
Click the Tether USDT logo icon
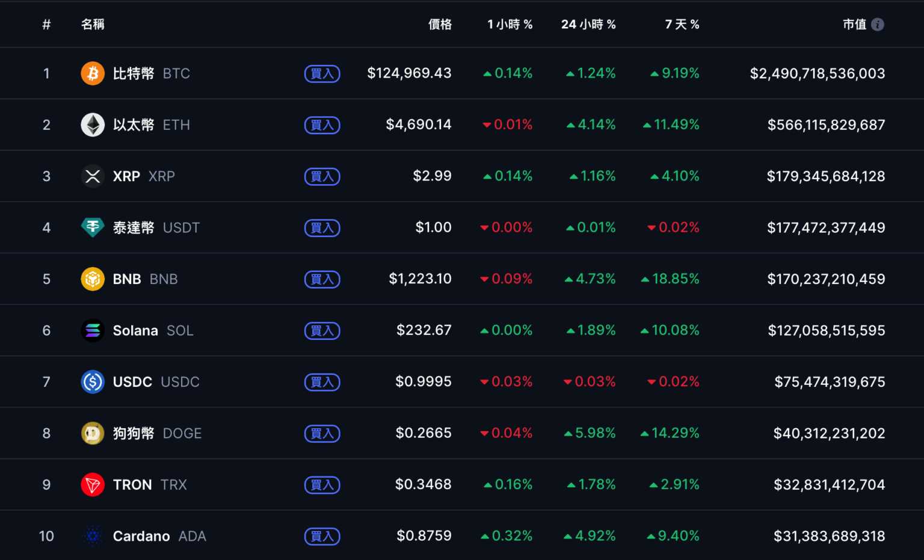coord(93,227)
